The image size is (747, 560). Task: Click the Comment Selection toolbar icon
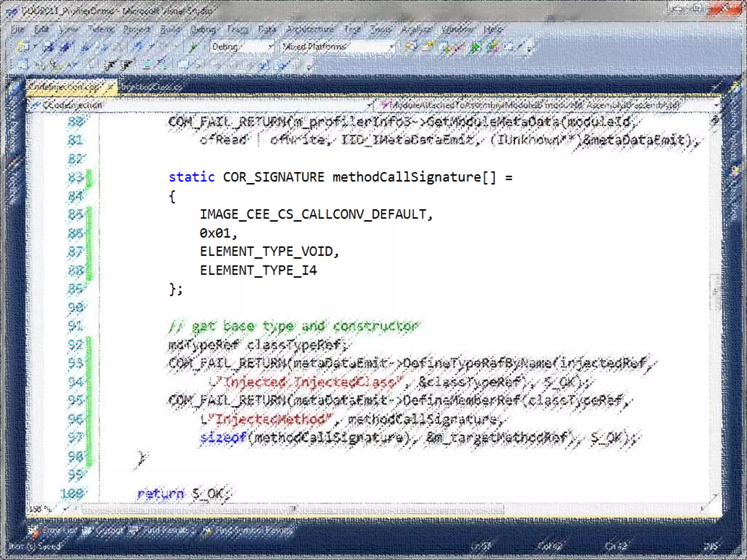point(147,65)
